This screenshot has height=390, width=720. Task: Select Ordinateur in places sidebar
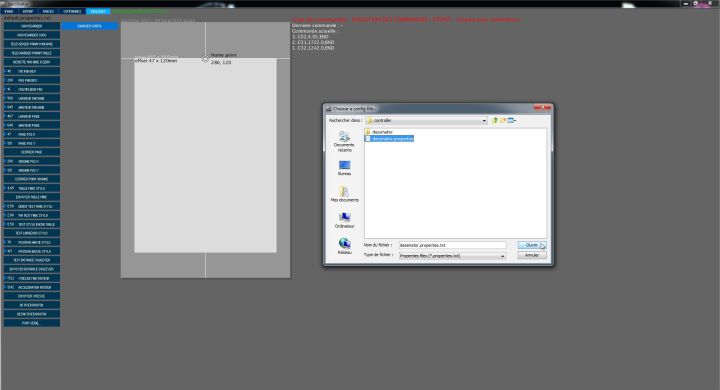click(x=344, y=220)
